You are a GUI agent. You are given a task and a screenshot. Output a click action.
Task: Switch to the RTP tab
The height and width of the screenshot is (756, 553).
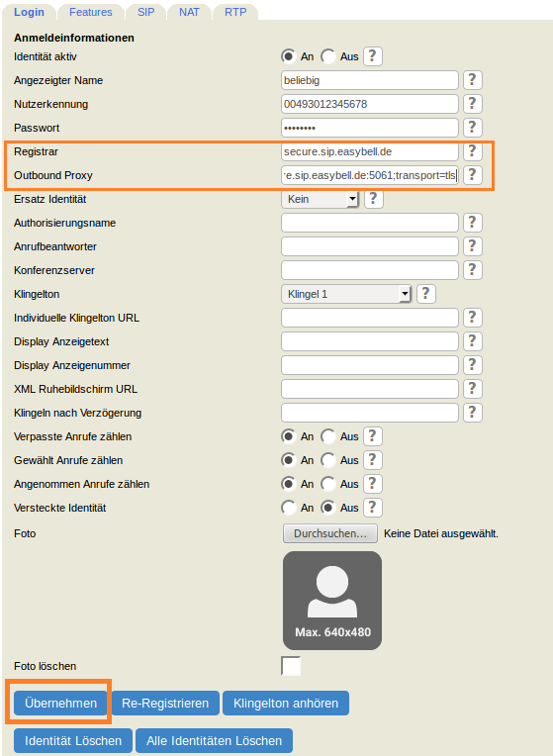[235, 12]
